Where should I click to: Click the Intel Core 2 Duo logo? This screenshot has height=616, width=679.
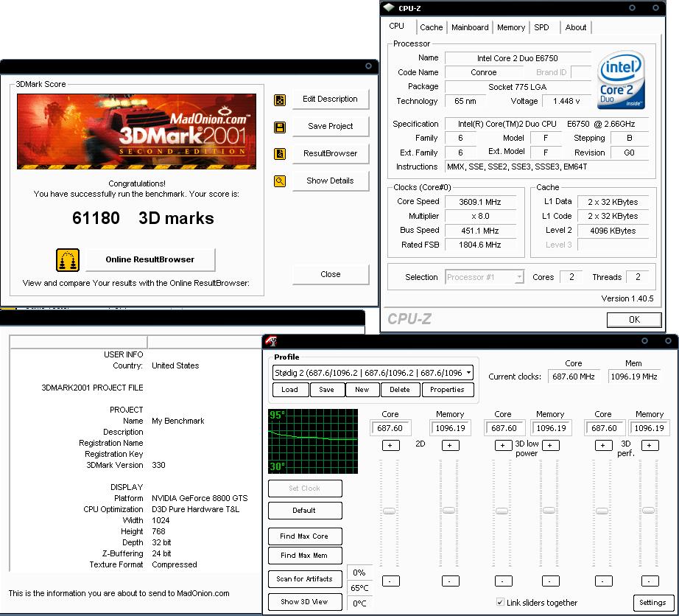(621, 80)
